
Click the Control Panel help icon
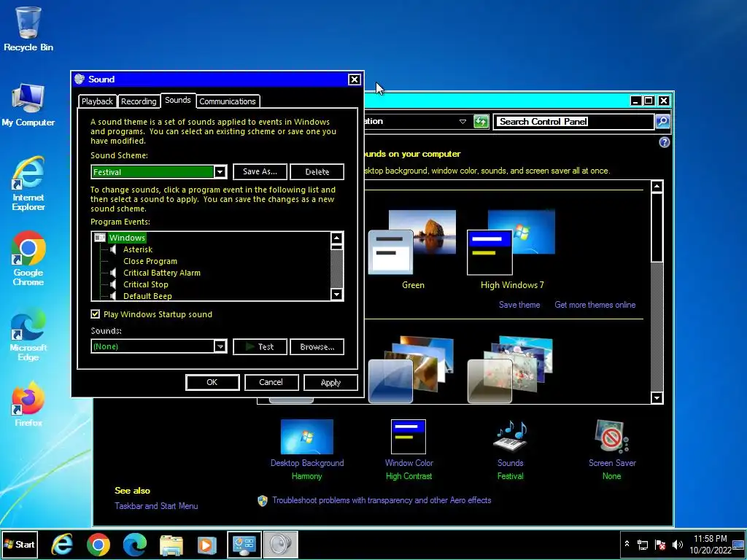[664, 142]
